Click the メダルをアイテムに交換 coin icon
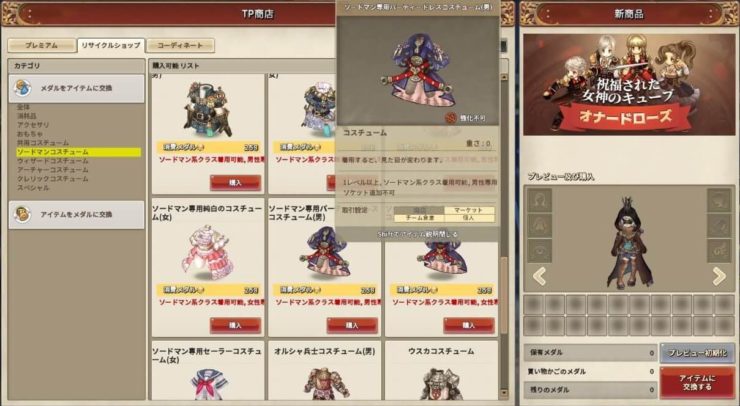Viewport: 740px width, 406px height. pos(22,88)
